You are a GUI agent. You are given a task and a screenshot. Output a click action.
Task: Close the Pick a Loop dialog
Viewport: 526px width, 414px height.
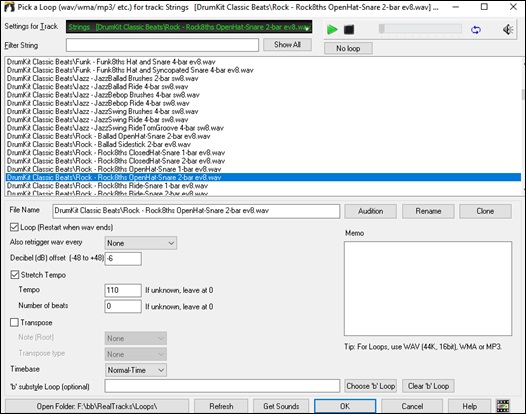pyautogui.click(x=513, y=7)
